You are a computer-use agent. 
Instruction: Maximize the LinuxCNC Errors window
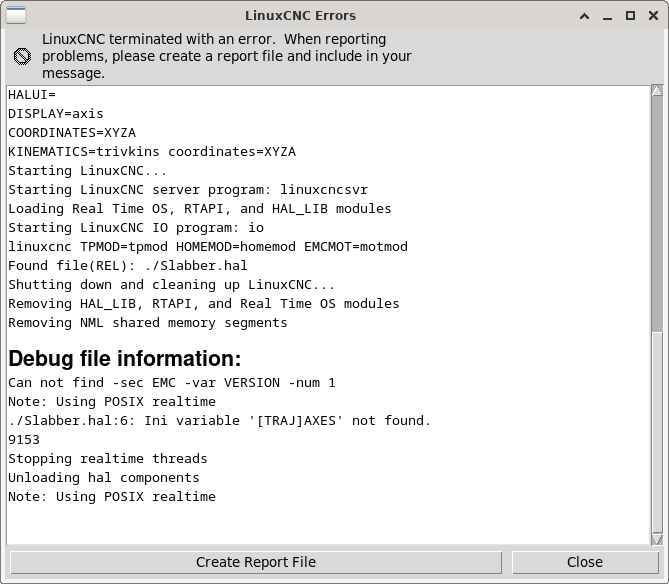[630, 16]
